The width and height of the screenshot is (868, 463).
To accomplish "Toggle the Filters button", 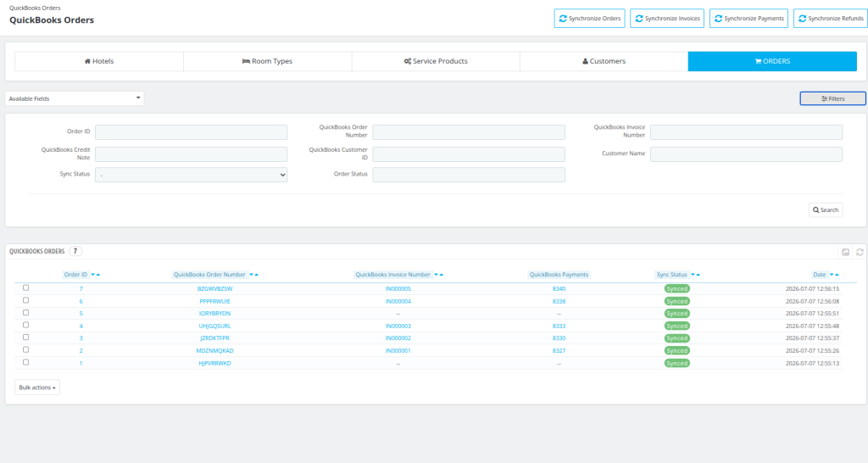I will (832, 98).
